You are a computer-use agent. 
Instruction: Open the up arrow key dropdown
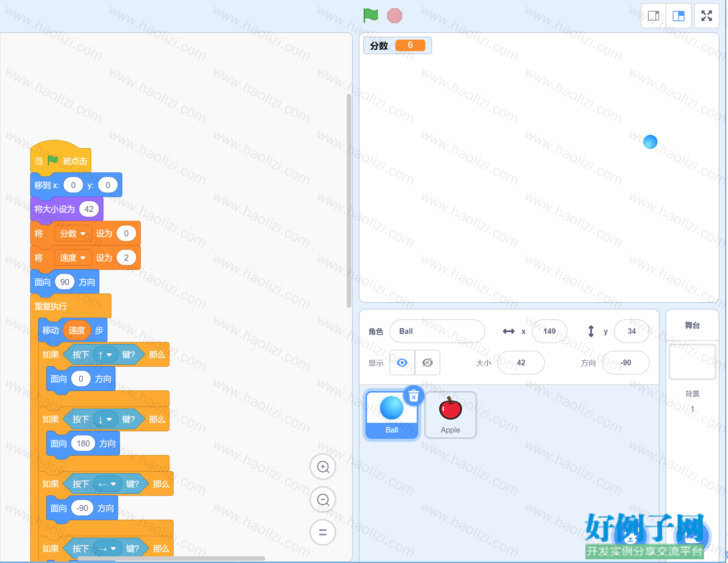[x=105, y=355]
